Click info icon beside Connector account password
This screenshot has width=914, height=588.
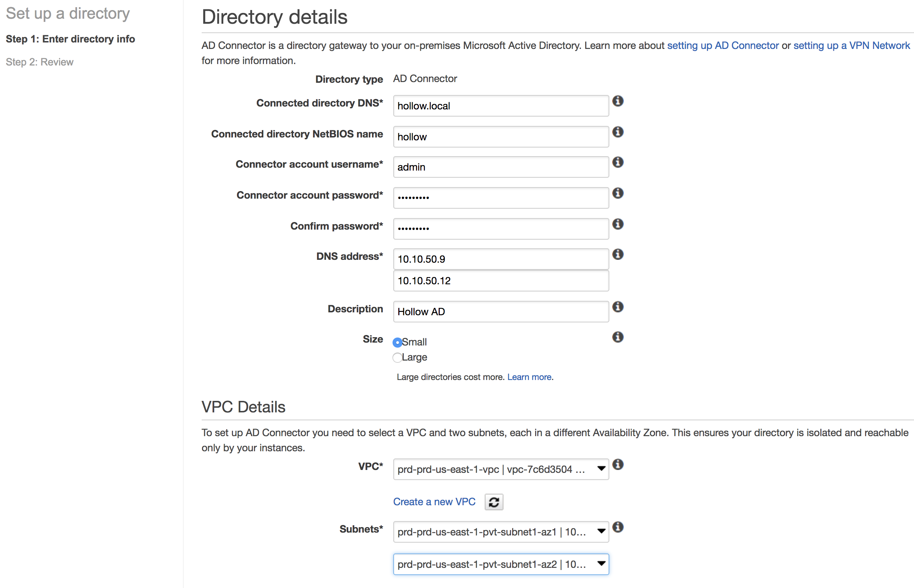point(618,193)
